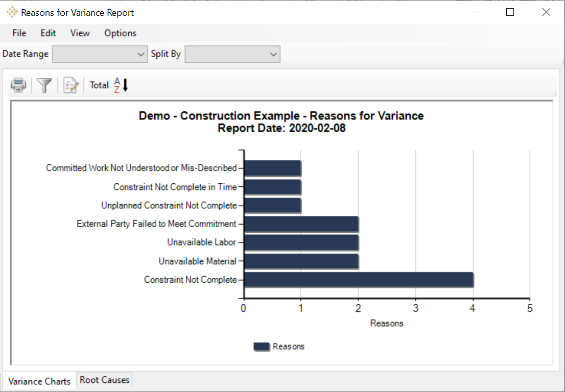Click the Unplanned Constraint Not Complete bar
565x392 pixels.
[273, 206]
